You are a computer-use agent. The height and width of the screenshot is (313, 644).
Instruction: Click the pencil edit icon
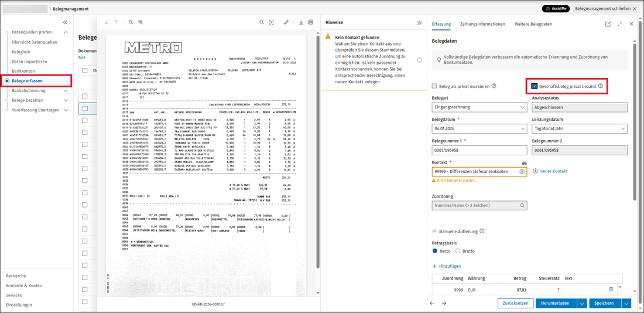(286, 23)
